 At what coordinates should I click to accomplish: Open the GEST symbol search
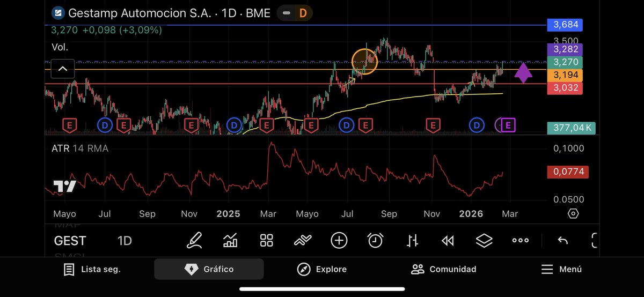click(x=70, y=241)
